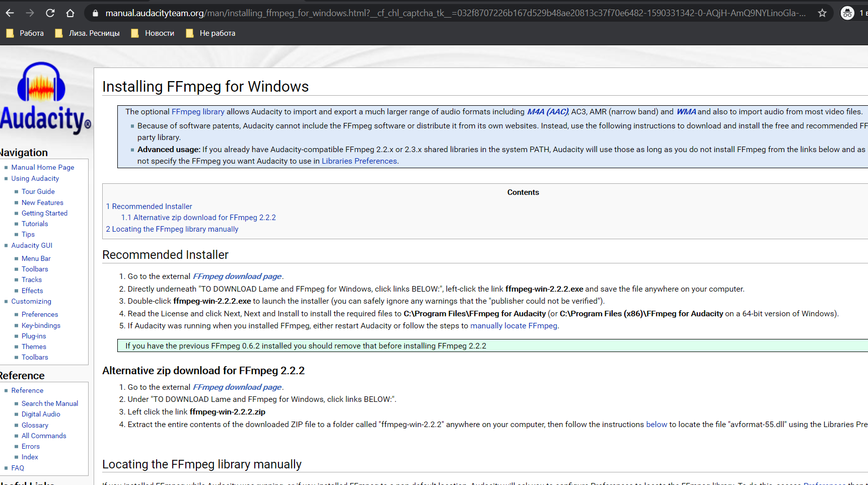Go to Manual Home Page
The height and width of the screenshot is (485, 868).
tap(43, 167)
